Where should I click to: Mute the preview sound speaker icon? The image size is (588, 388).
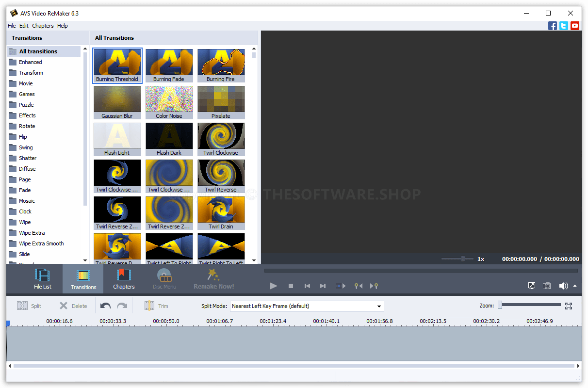[563, 286]
